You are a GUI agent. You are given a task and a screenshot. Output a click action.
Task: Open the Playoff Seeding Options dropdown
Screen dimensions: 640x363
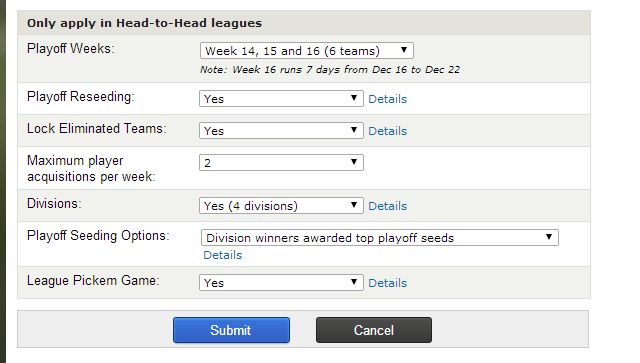pyautogui.click(x=380, y=238)
